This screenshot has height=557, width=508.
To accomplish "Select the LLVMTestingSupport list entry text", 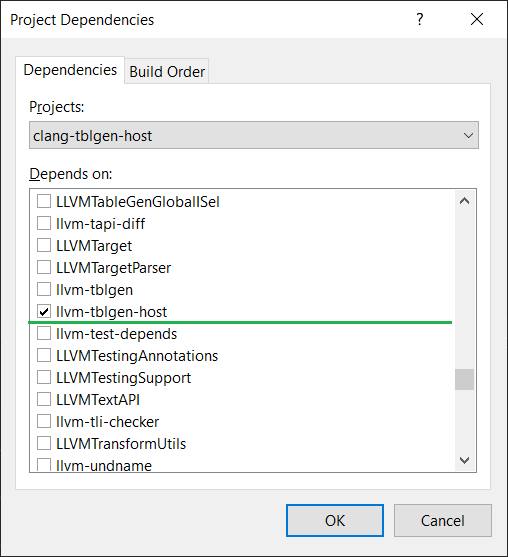I will (124, 378).
